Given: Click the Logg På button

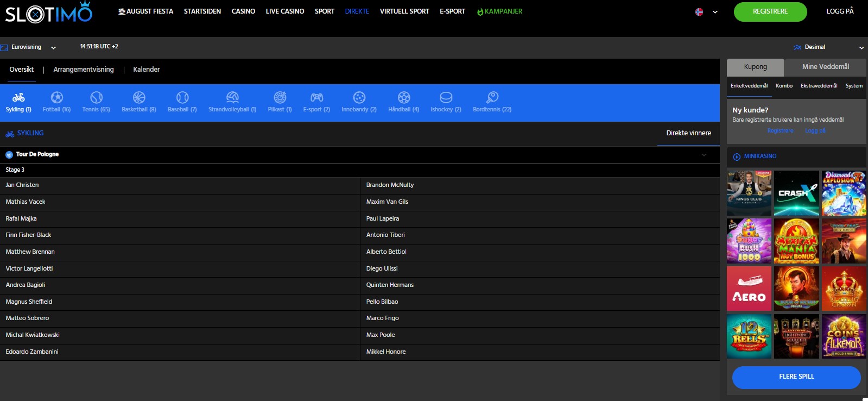Looking at the screenshot, I should click(840, 11).
